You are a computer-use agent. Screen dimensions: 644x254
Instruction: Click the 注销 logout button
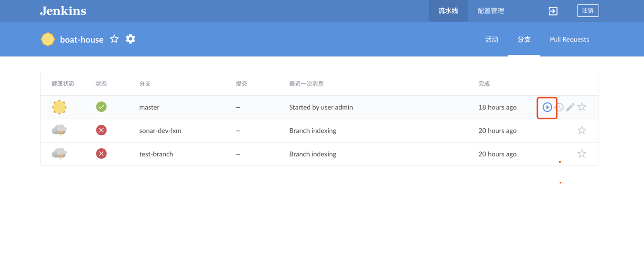tap(588, 11)
